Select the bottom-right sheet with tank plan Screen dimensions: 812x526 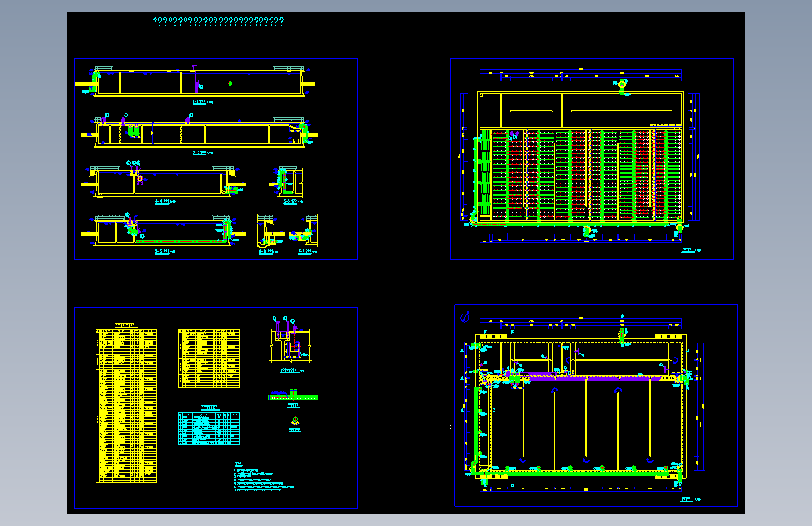pos(596,405)
